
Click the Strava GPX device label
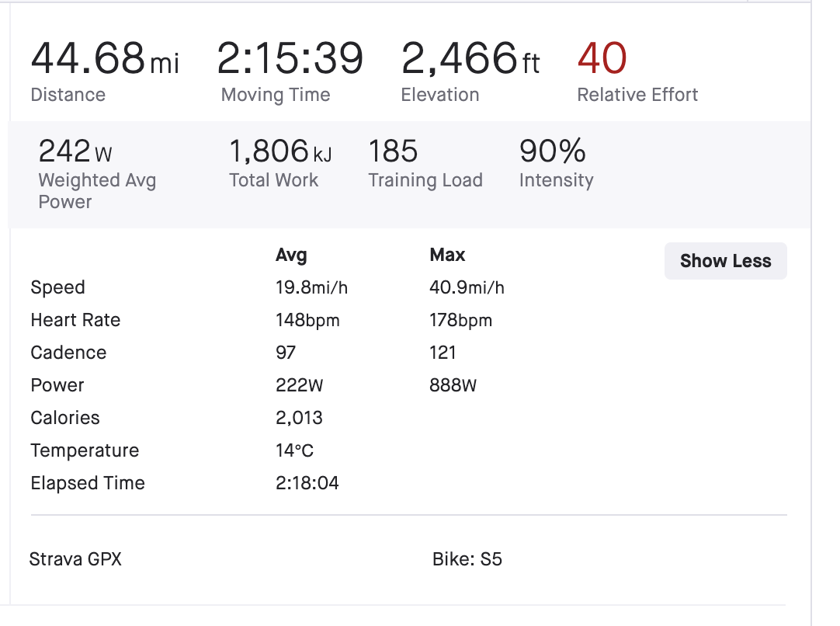click(x=75, y=558)
